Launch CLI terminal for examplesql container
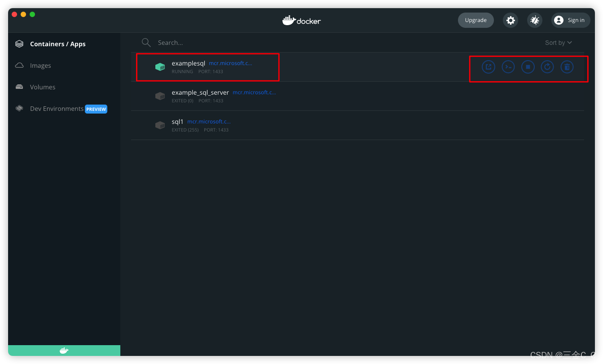 pos(508,67)
